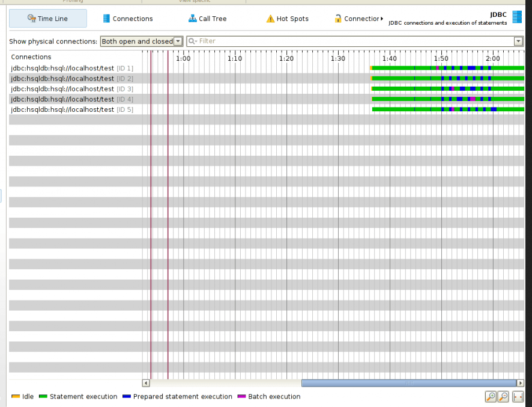
Task: Click the Filter text field
Action: click(x=355, y=41)
